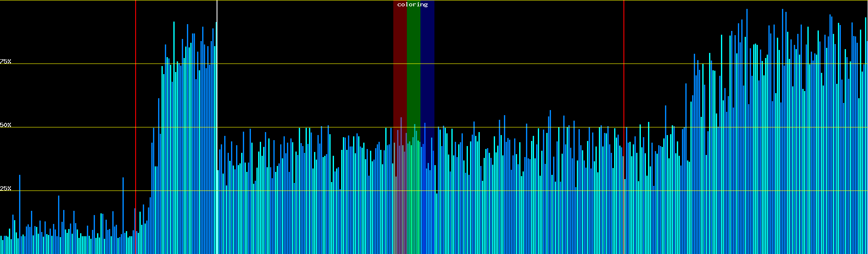Click the 25% axis label
Screen dimensions: 868x254
(x=6, y=188)
